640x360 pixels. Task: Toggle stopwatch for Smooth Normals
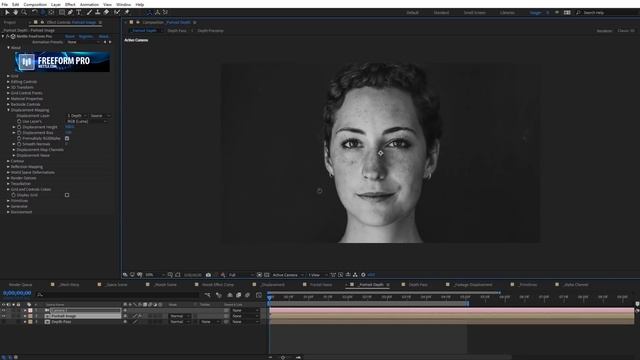[x=19, y=144]
